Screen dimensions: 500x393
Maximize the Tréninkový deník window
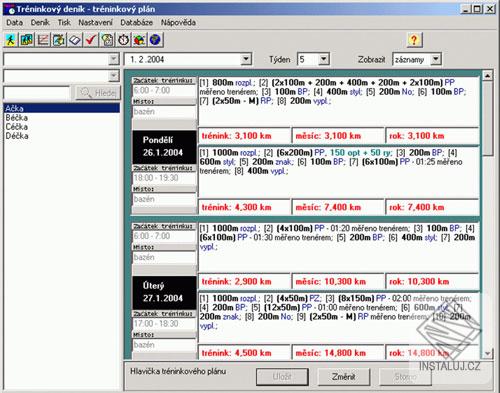tap(478, 9)
